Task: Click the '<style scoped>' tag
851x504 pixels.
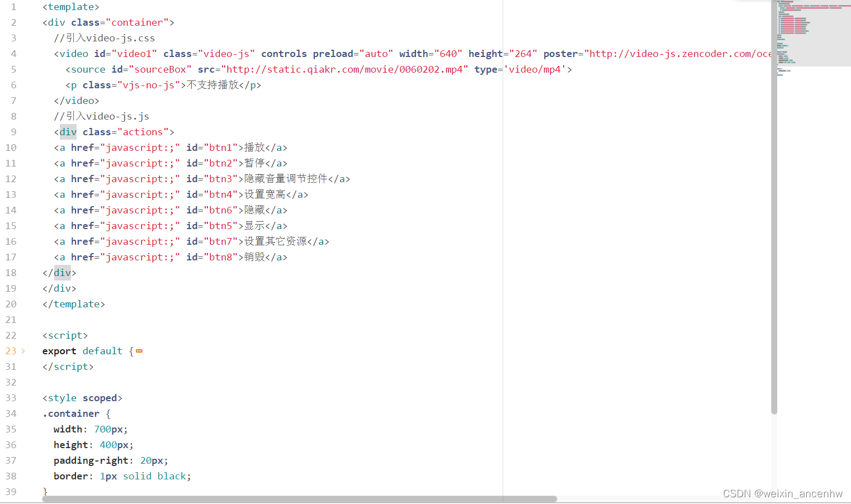Action: [82, 398]
